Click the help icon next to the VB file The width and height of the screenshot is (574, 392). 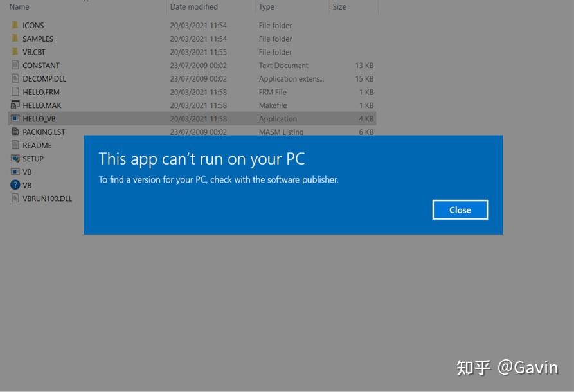(14, 185)
